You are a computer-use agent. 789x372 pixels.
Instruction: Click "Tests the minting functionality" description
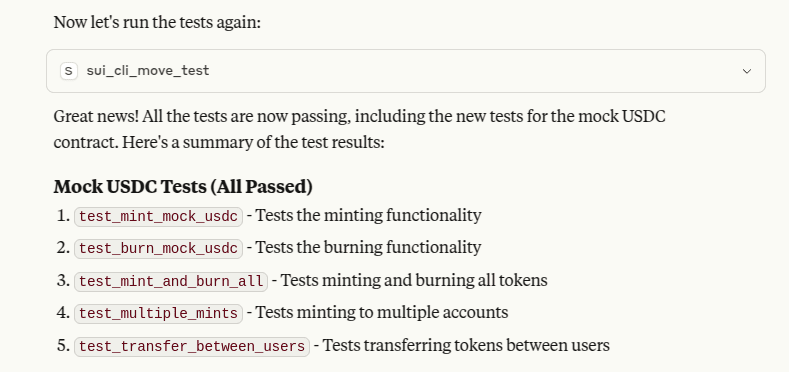coord(369,215)
